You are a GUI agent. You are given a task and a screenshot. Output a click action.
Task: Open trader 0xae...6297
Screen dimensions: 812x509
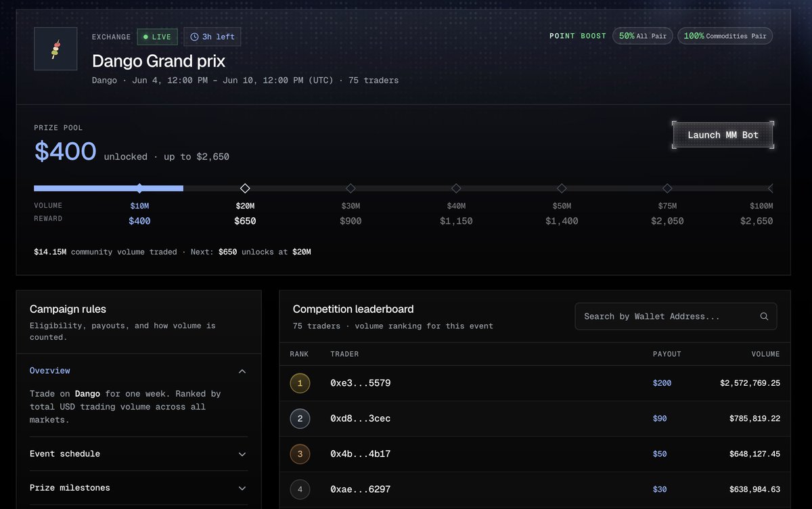(x=361, y=489)
